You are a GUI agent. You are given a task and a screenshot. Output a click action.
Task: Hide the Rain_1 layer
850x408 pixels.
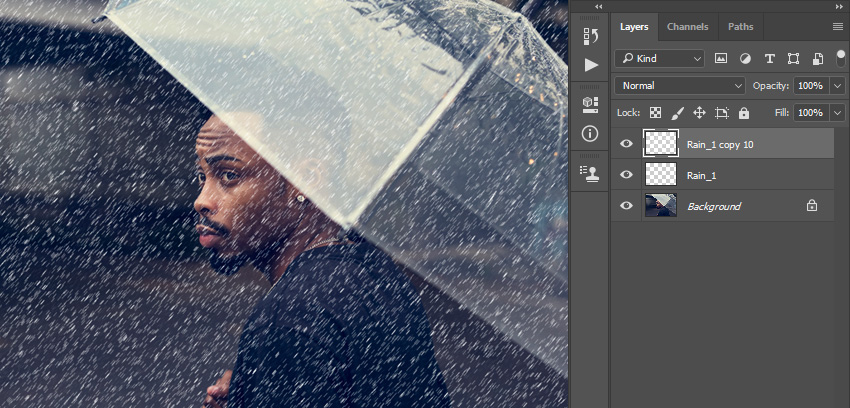pos(626,174)
